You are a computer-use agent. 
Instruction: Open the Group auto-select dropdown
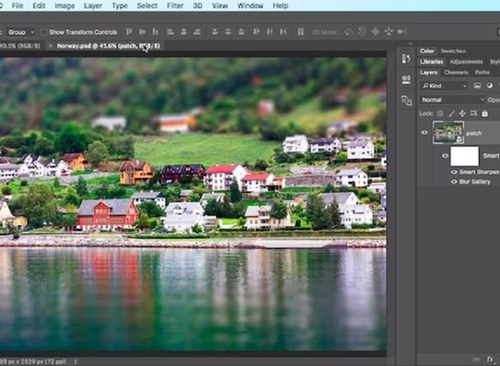[x=21, y=32]
